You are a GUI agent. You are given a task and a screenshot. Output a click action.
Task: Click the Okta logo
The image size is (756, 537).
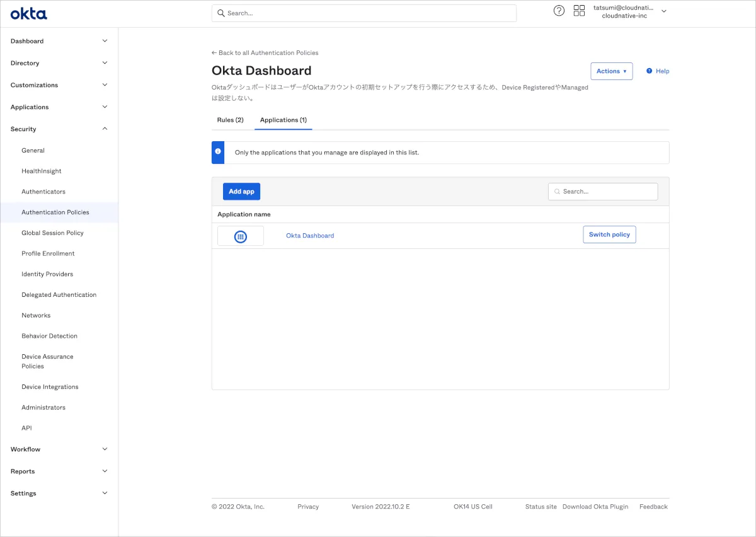(x=28, y=13)
